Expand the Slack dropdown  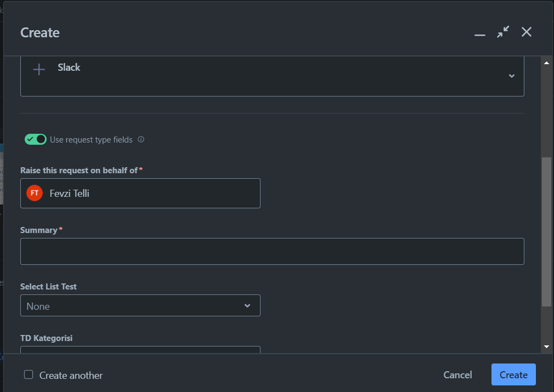[512, 76]
